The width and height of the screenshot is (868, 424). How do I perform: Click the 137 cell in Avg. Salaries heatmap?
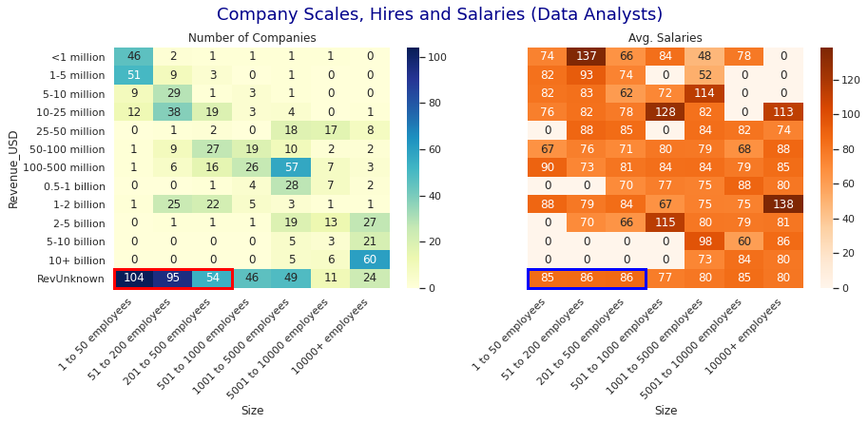(587, 57)
